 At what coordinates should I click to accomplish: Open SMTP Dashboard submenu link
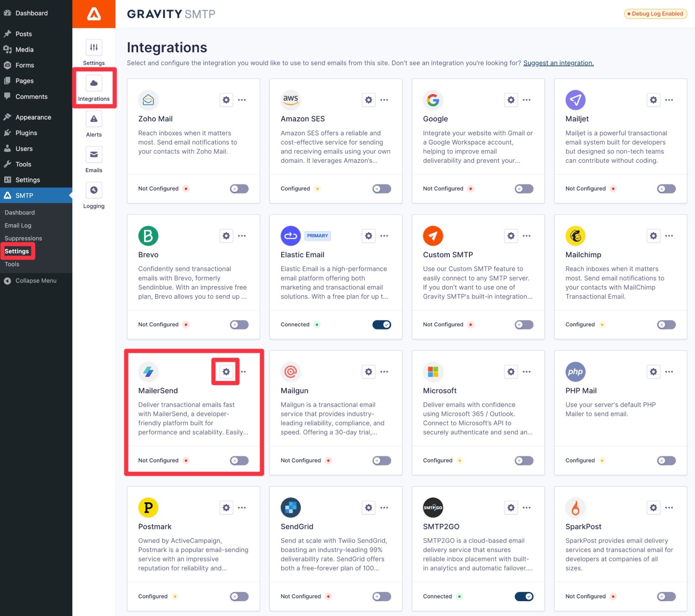point(19,212)
